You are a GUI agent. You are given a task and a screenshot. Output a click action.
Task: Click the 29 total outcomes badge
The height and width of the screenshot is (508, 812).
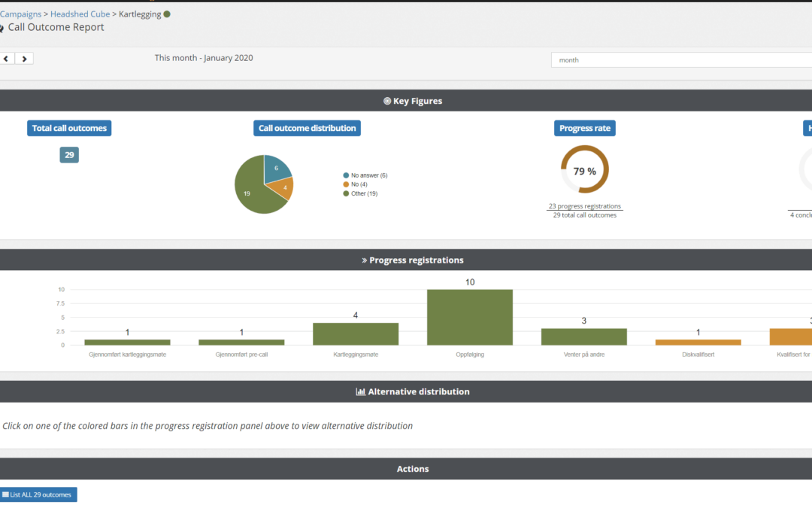coord(69,155)
